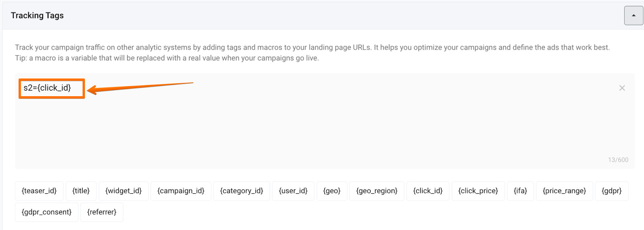Screen dimensions: 644x230
Task: Insert the {user_id} macro tag
Action: pos(293,191)
